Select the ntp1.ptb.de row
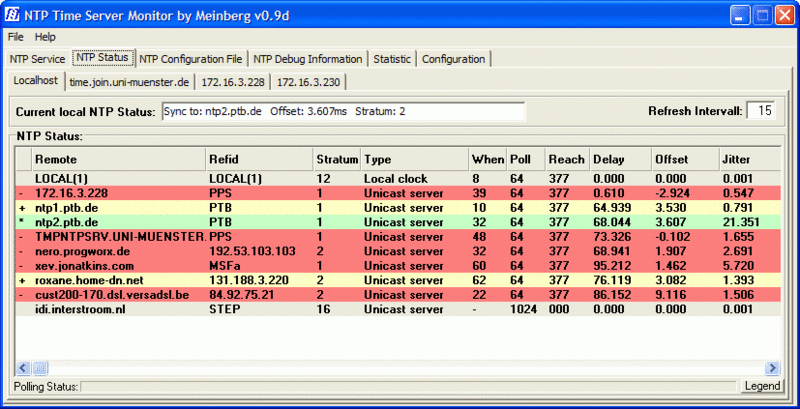The image size is (800, 409). pyautogui.click(x=398, y=208)
